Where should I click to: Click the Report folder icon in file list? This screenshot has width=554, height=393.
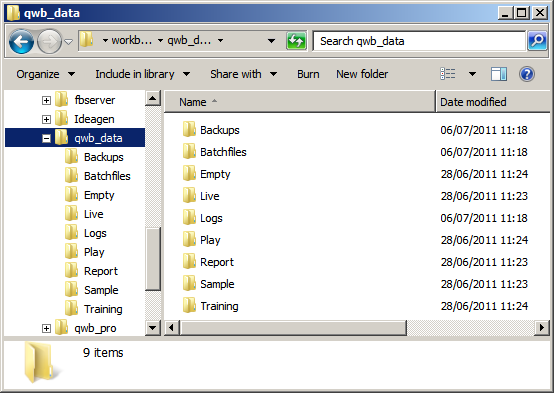click(189, 262)
